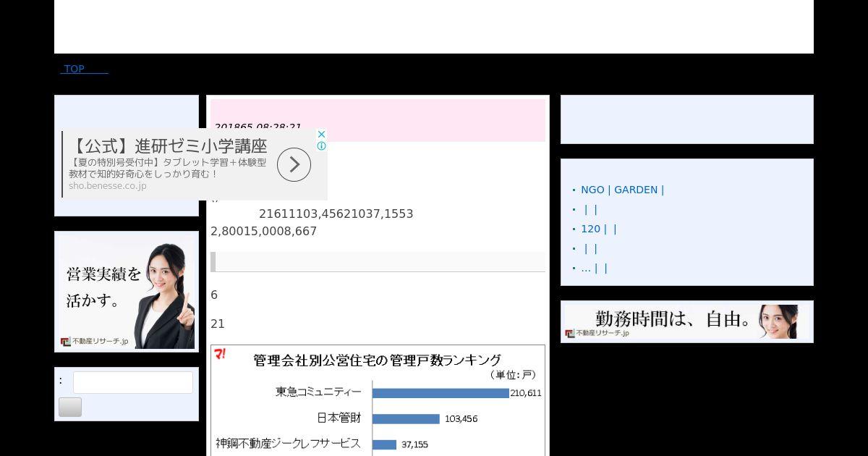Viewport: 868px width, 456px height.
Task: Open the TOP navigation link
Action: click(x=84, y=69)
